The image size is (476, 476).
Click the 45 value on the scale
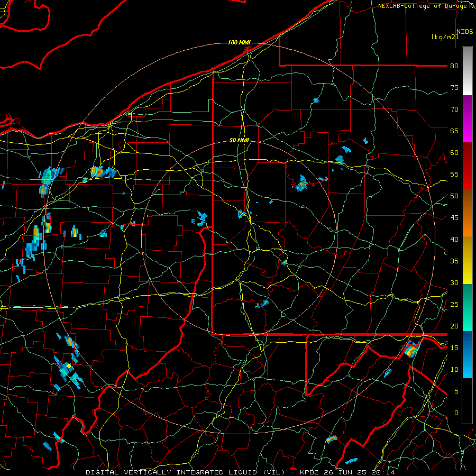[454, 218]
